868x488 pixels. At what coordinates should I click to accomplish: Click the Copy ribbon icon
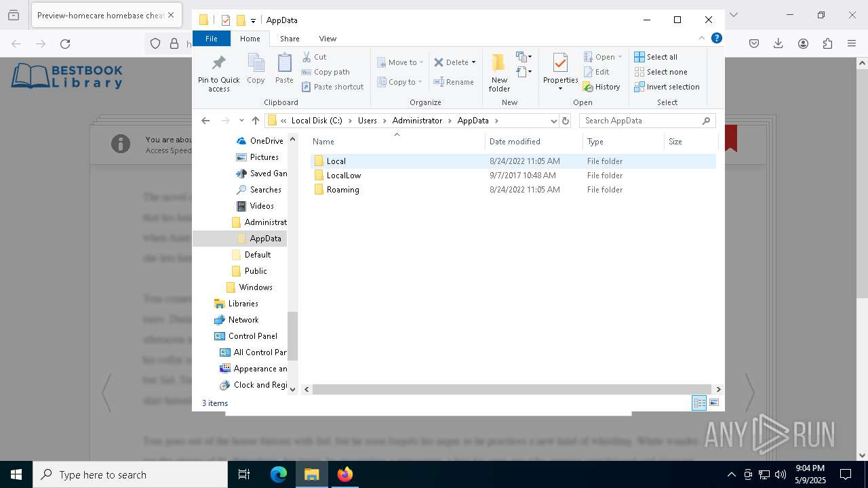tap(256, 69)
